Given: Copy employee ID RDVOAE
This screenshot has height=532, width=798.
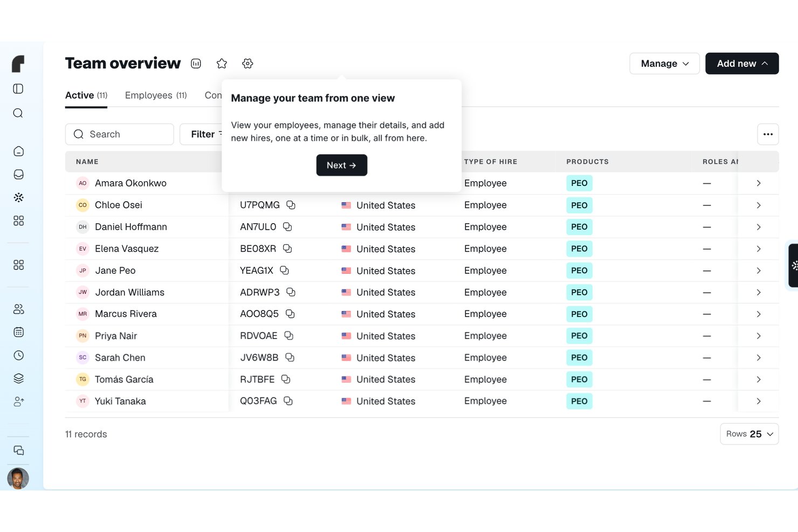Looking at the screenshot, I should tap(288, 335).
